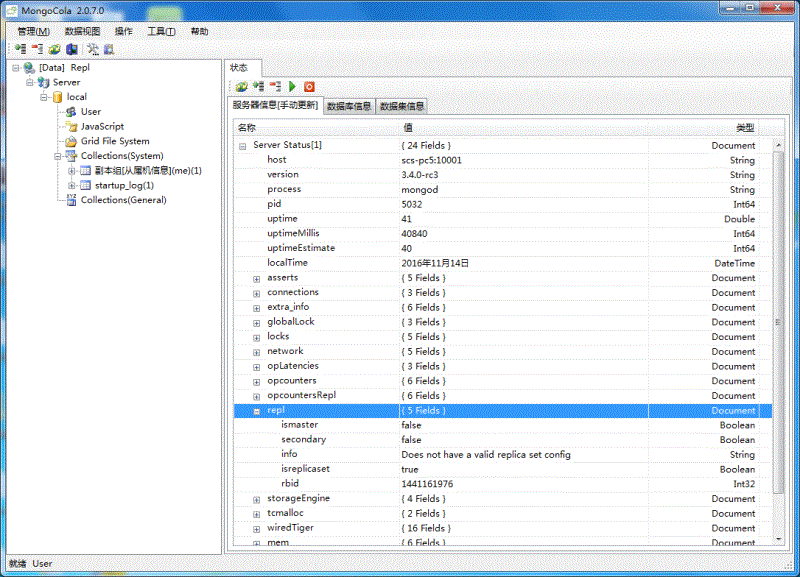
Task: Select the Collections(General) label in the tree
Action: 123,200
